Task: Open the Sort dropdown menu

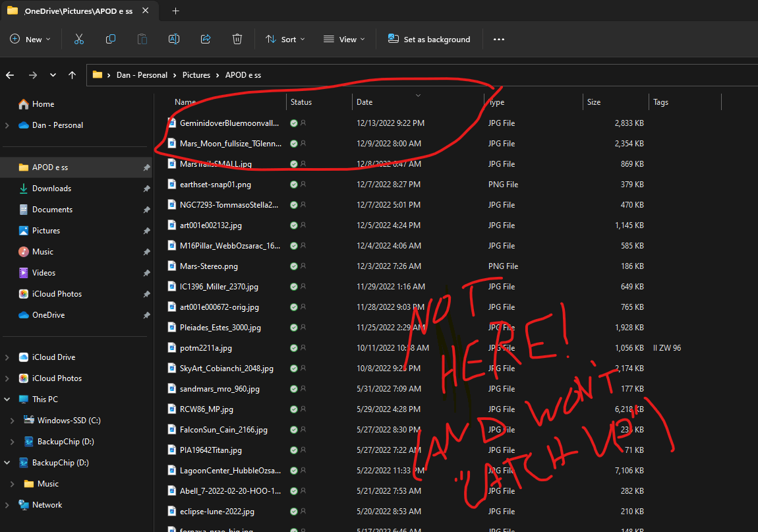Action: pos(285,39)
